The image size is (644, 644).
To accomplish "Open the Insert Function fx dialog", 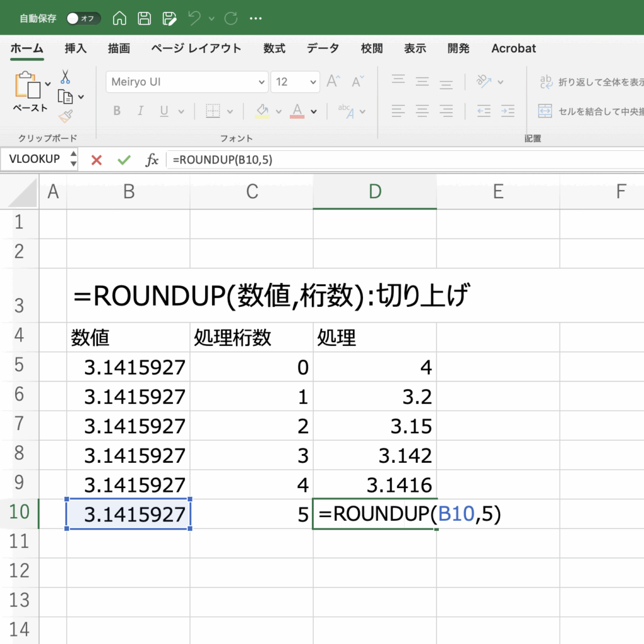I will coord(152,160).
